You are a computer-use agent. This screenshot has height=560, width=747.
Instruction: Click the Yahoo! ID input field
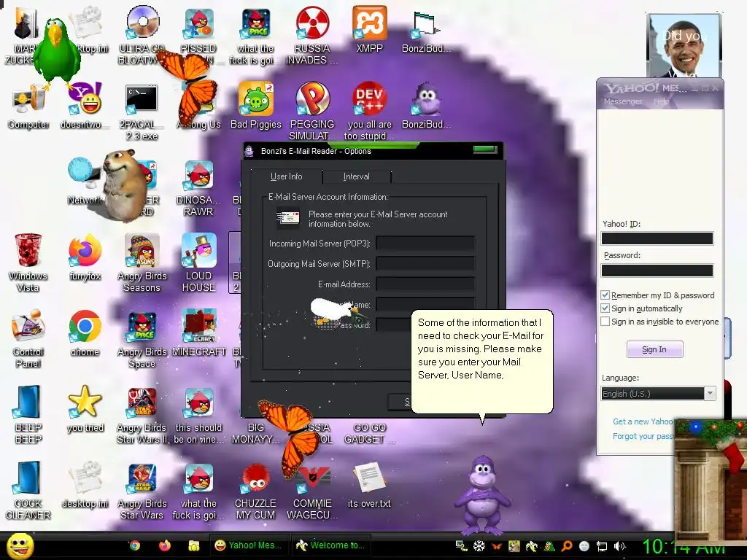click(x=657, y=238)
